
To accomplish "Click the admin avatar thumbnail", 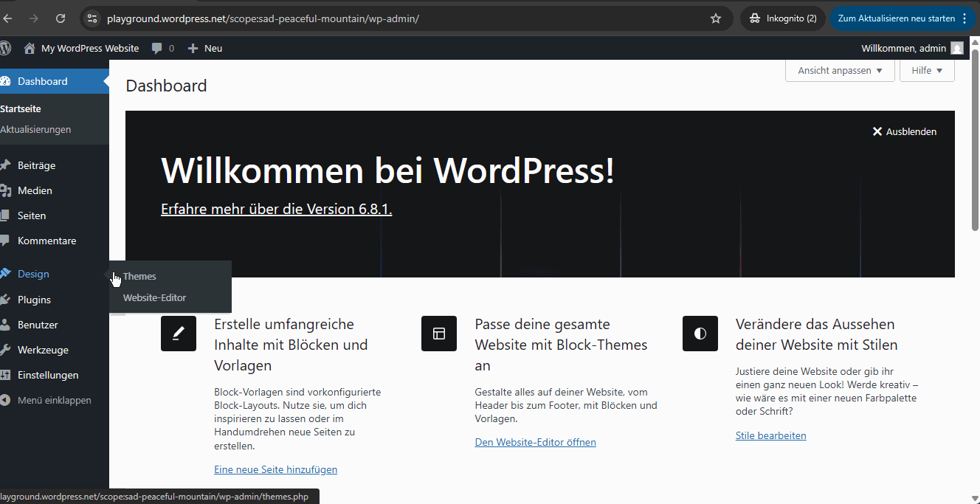I will pos(957,48).
